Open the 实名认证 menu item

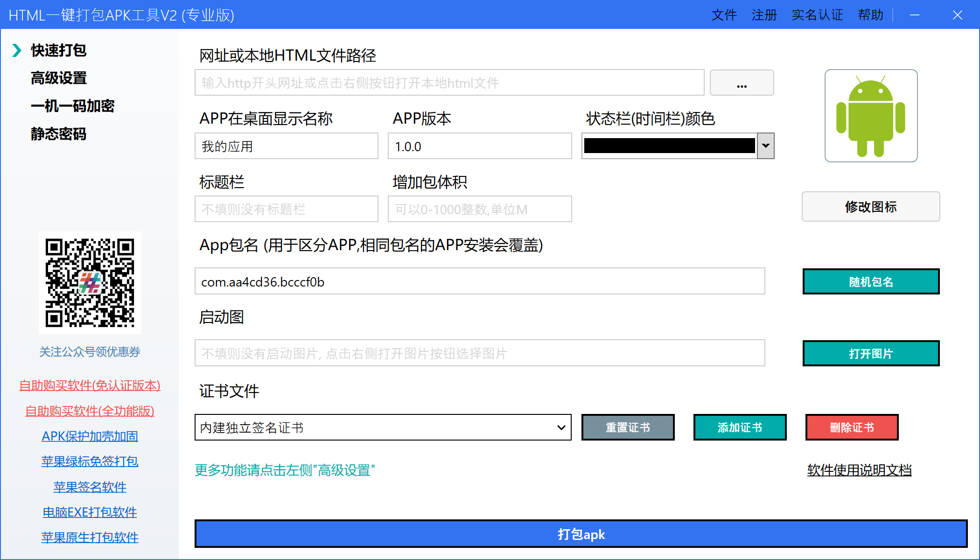point(817,15)
